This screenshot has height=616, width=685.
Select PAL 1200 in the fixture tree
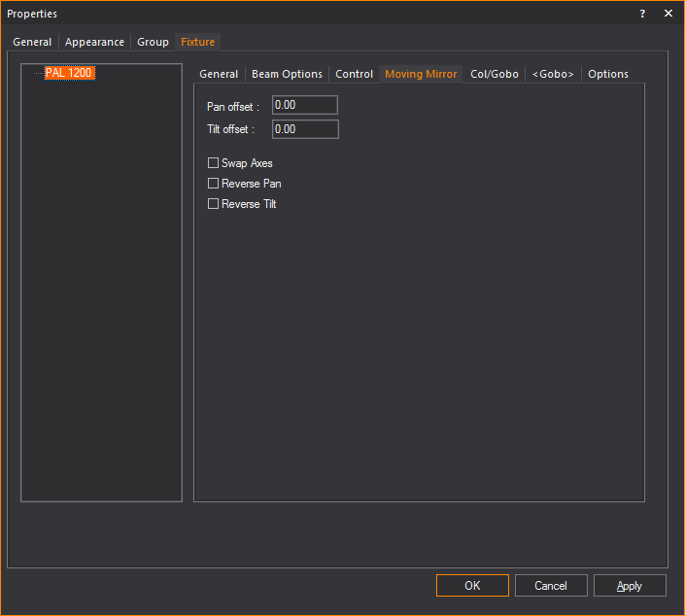(70, 73)
